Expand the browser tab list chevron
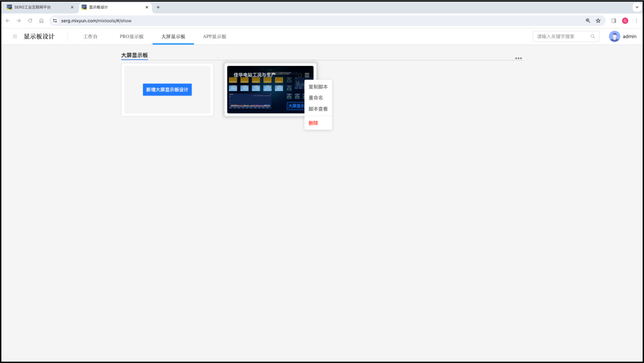This screenshot has width=644, height=363. [636, 7]
